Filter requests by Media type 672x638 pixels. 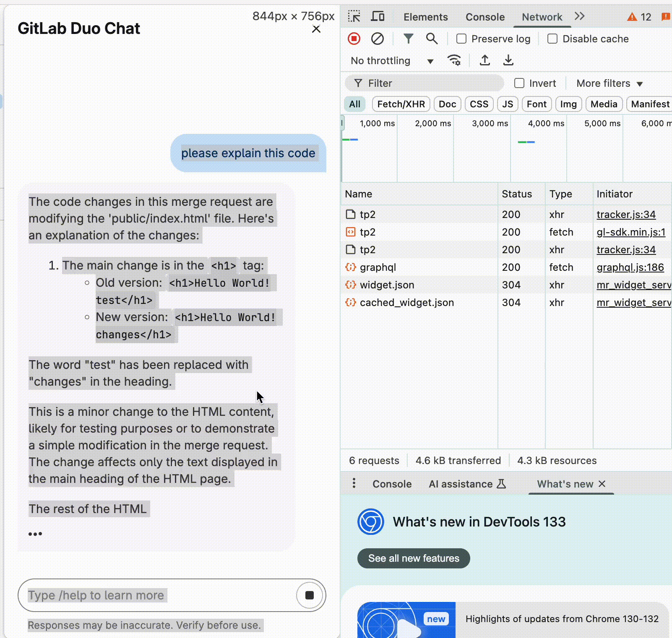(604, 104)
